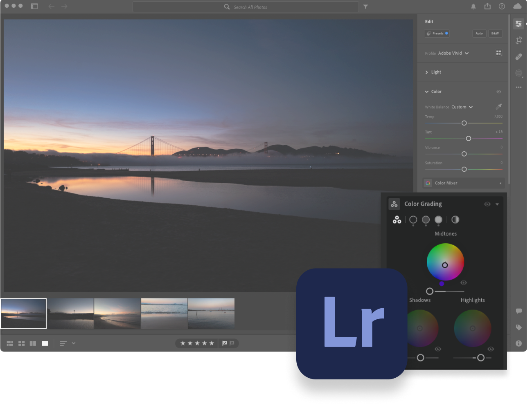
Task: Open Color Grading panel dropdown arrow
Action: 497,204
